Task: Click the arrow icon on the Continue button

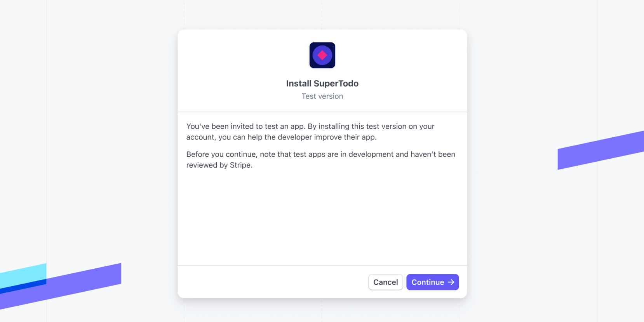Action: 451,282
